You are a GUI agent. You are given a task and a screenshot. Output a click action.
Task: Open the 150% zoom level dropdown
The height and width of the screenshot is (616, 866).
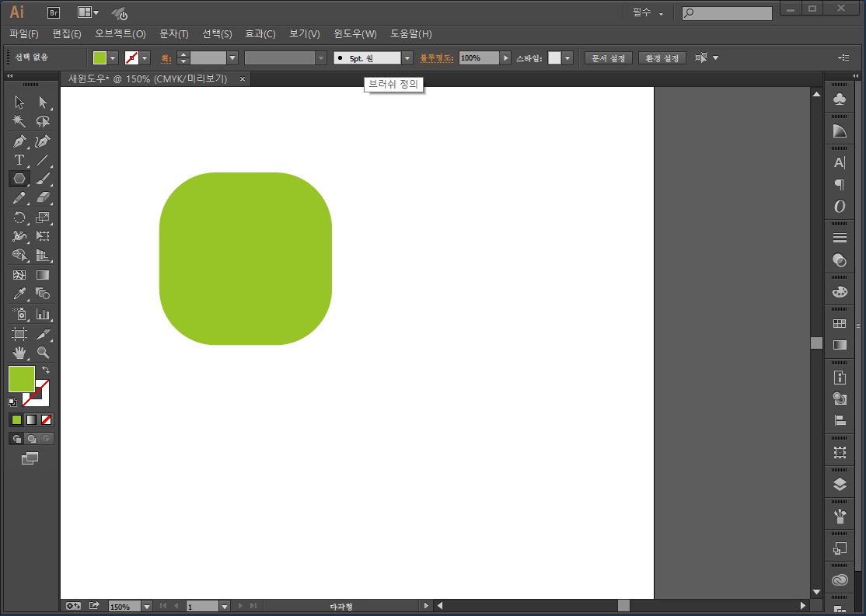145,606
